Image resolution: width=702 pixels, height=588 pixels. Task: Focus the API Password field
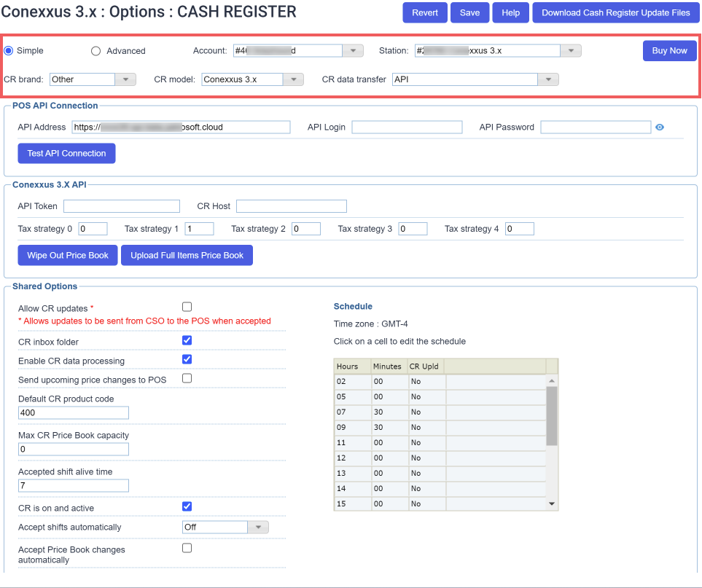[x=596, y=127]
